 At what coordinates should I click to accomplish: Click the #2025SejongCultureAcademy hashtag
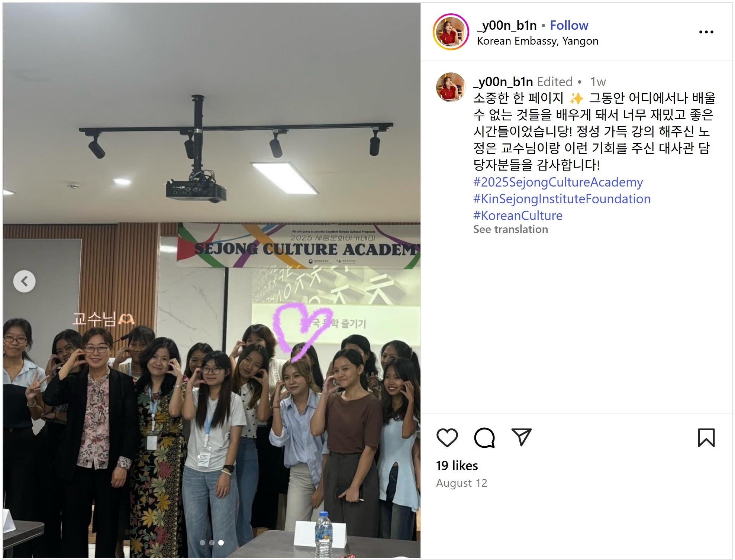point(558,182)
